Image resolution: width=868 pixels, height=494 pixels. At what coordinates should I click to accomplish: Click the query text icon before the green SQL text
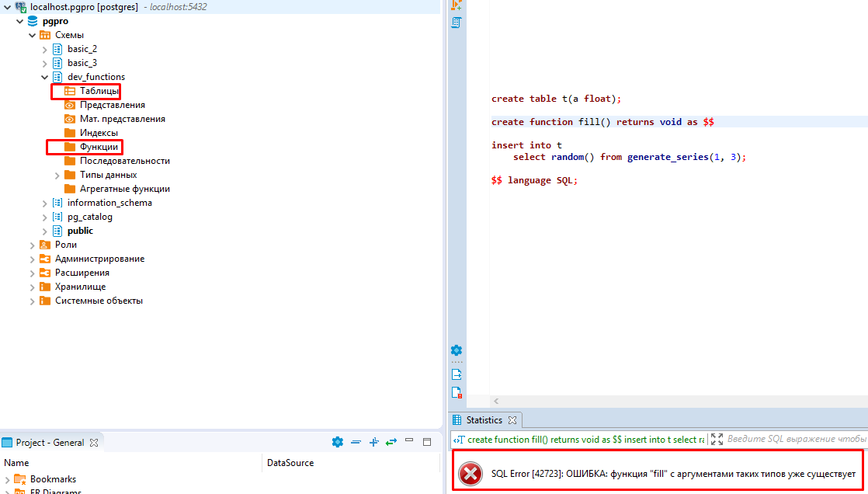[x=458, y=440]
